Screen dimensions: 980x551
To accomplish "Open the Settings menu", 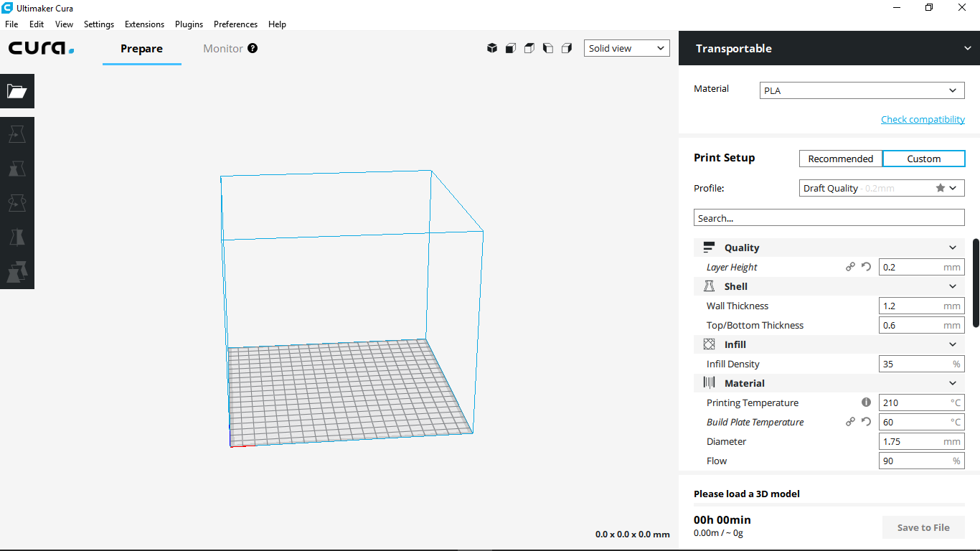I will pyautogui.click(x=99, y=24).
